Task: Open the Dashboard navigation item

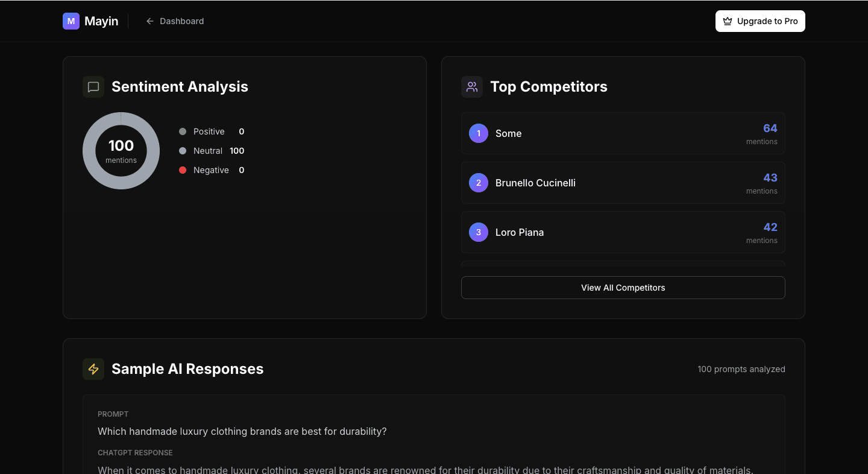Action: coord(181,21)
